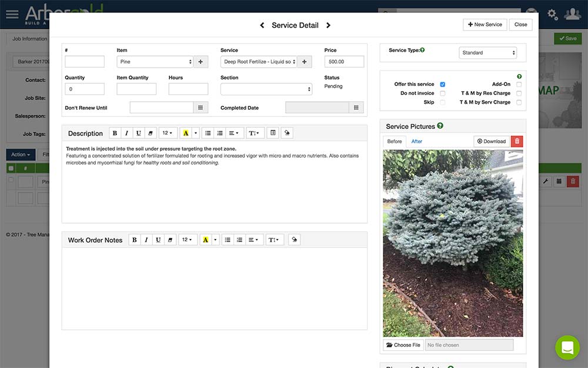588x368 pixels.
Task: Click the blue spruce service photo
Action: point(453,243)
